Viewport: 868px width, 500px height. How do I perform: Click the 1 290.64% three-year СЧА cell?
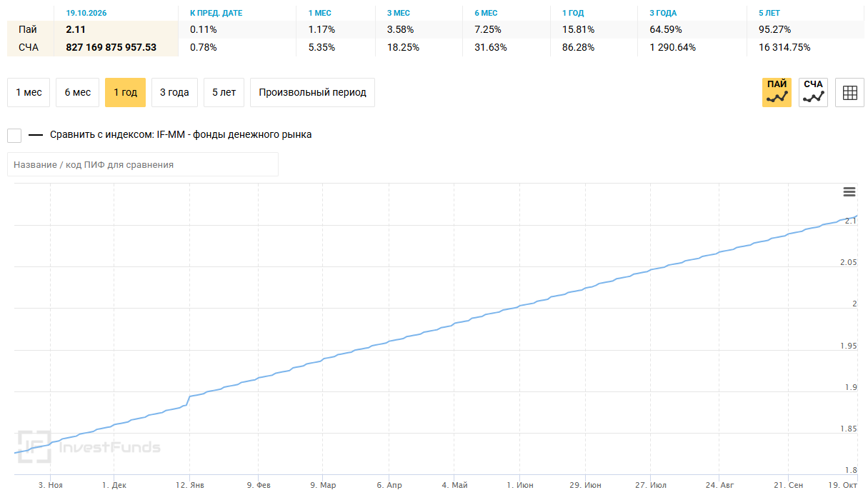click(x=672, y=48)
